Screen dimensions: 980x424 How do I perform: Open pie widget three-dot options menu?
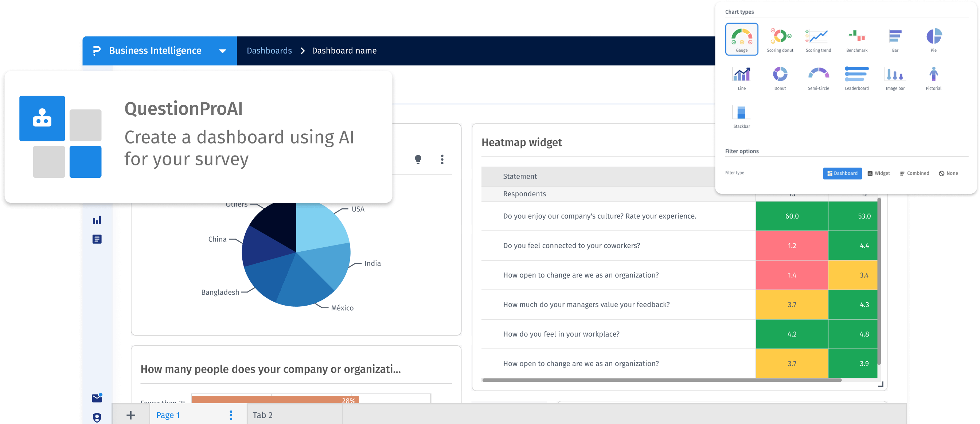click(442, 159)
